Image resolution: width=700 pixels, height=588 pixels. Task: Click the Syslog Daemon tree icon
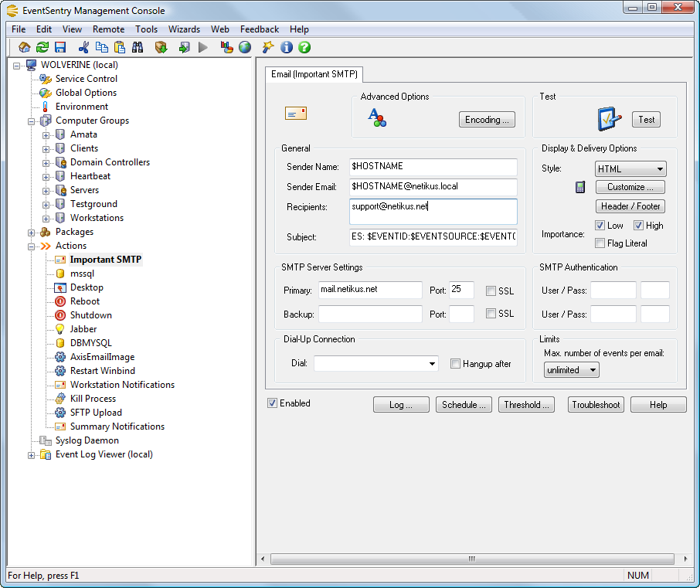46,440
